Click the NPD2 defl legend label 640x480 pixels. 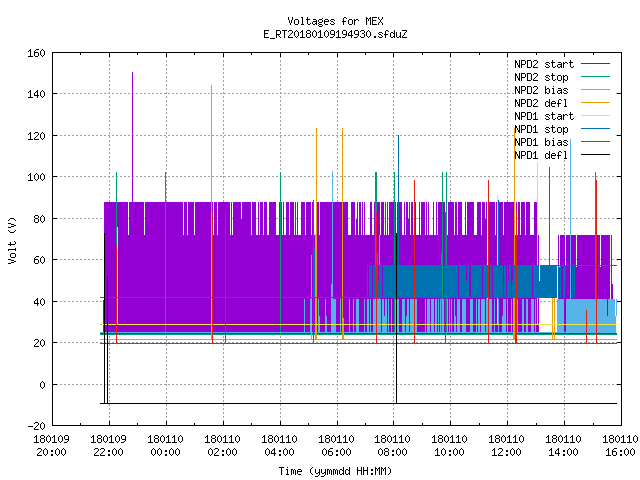(x=541, y=103)
